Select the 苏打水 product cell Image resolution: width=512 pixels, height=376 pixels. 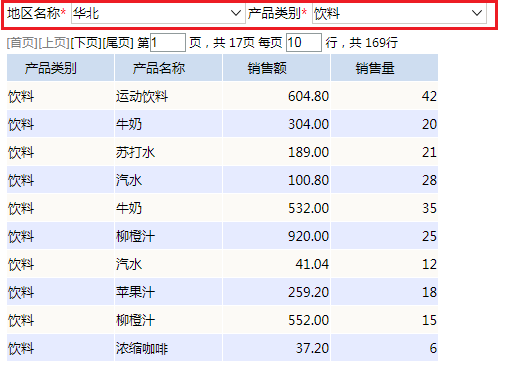point(168,152)
